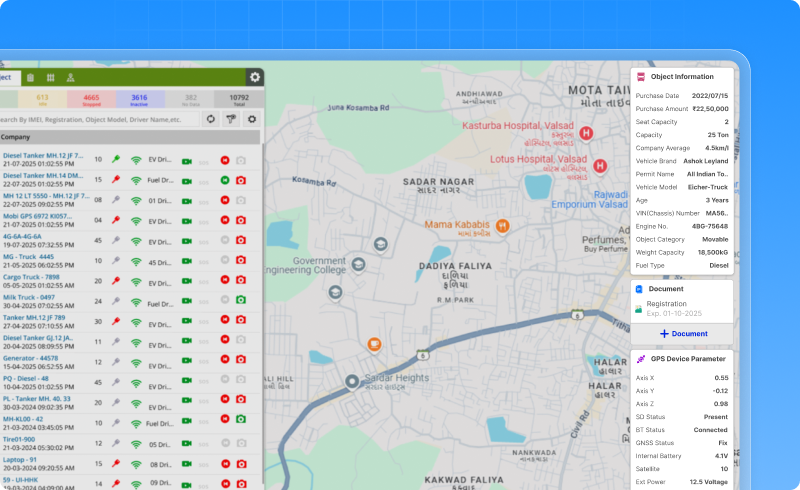The height and width of the screenshot is (490, 800).
Task: Click the green video camera icon for Cargo Truck - 7898
Action: [186, 282]
